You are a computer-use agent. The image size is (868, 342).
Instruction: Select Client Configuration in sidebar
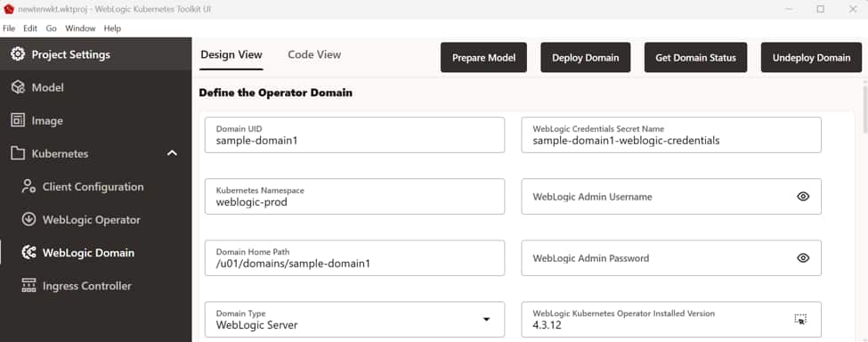96,186
